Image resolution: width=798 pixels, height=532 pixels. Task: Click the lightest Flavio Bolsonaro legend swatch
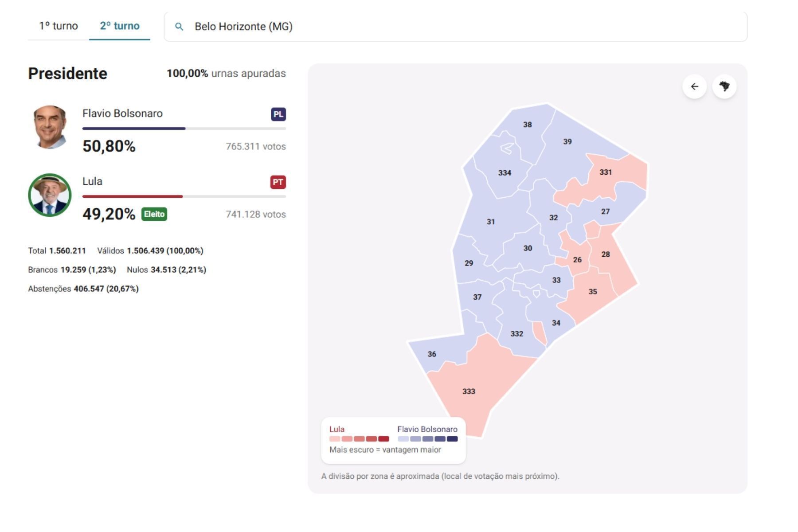(x=403, y=439)
